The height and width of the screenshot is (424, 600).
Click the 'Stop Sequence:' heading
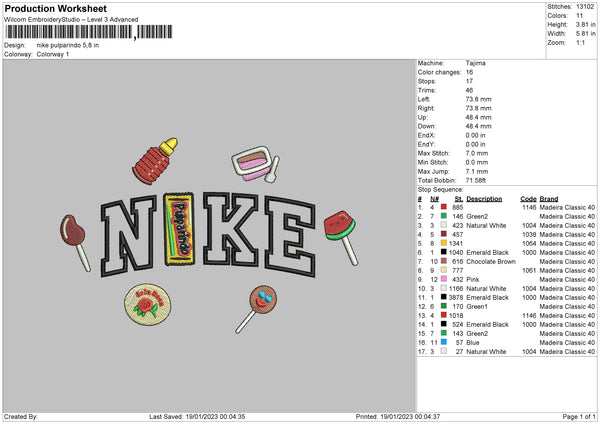tap(440, 190)
